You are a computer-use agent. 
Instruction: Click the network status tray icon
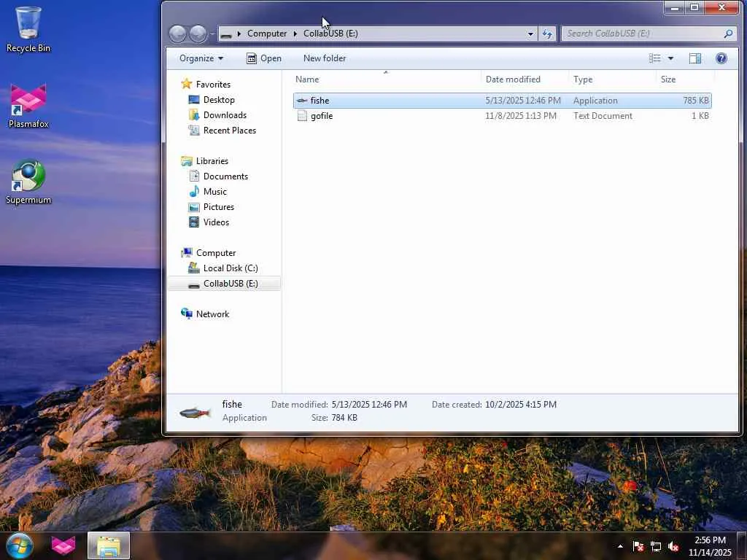click(x=656, y=547)
